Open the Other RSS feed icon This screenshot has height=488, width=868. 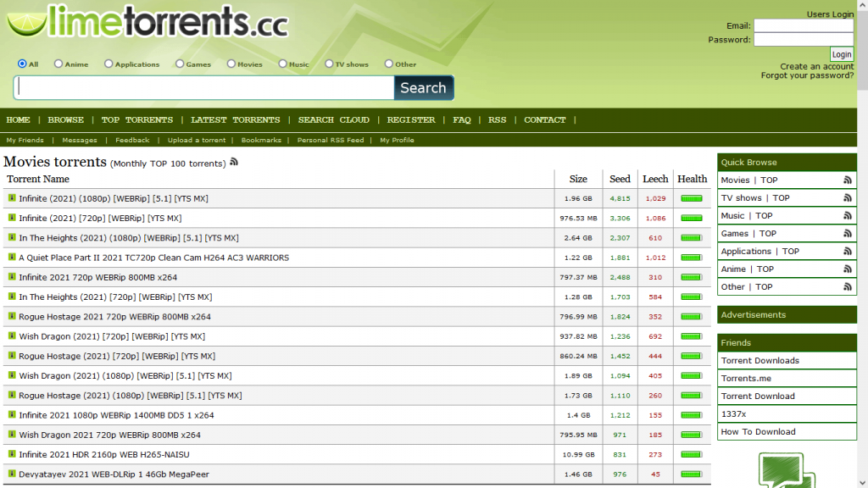pos(847,286)
